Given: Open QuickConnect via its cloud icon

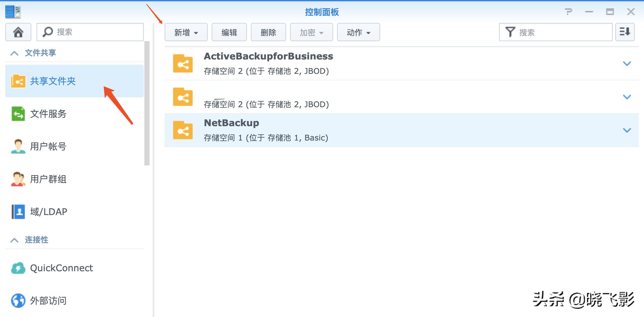Looking at the screenshot, I should (18, 268).
